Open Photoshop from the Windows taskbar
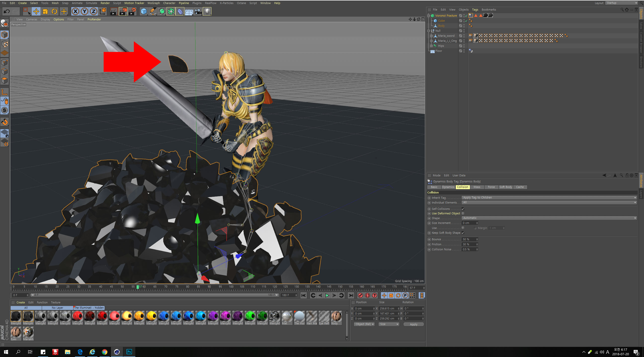Image resolution: width=644 pixels, height=357 pixels. 129,352
